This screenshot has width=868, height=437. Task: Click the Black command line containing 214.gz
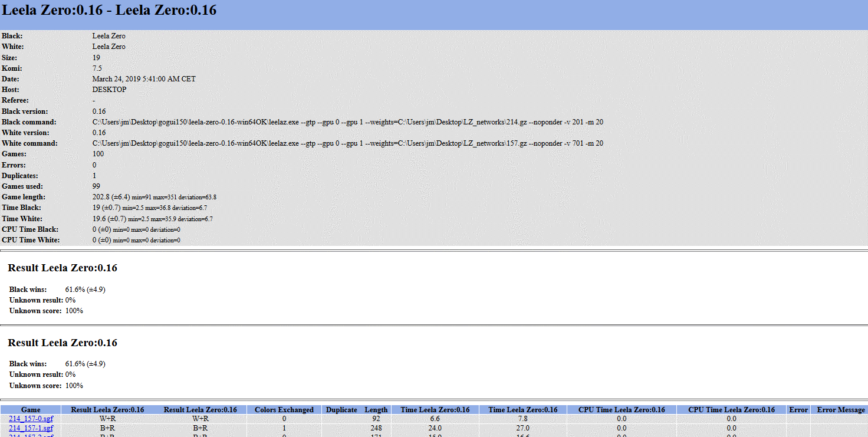[x=347, y=122]
